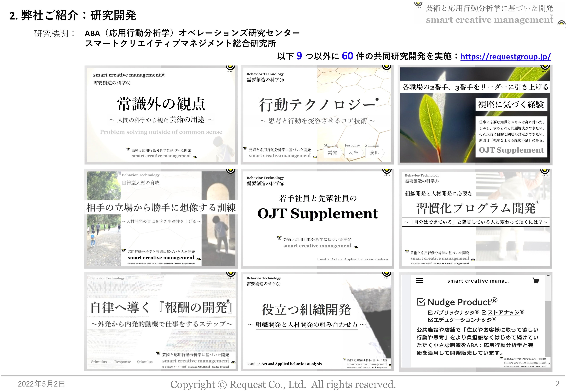Toggle the エデュケーションナッジ checkbox
Viewport: 566px width, 392px height.
coord(430,320)
